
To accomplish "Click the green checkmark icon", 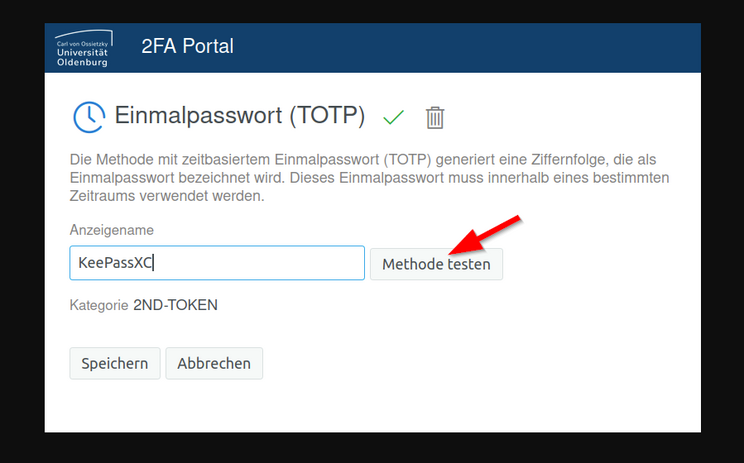I will [393, 117].
